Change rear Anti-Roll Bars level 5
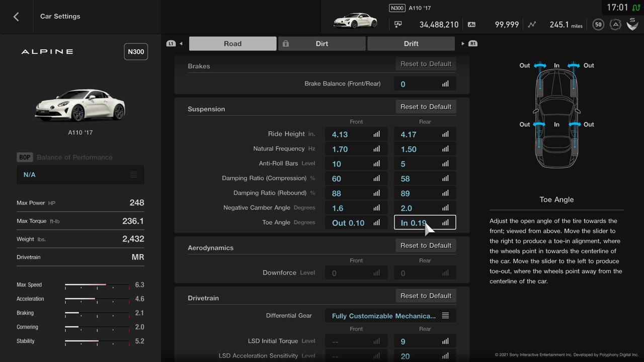 coord(425,163)
